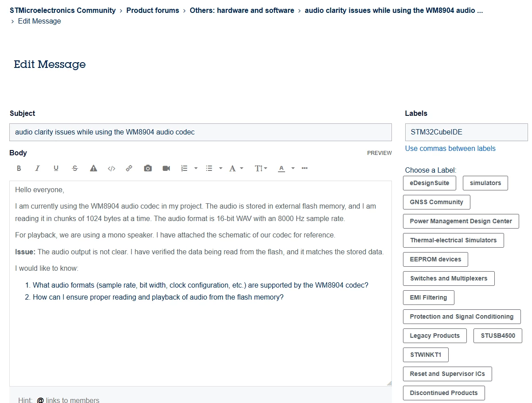Add the EMI Filtering label
This screenshot has width=532, height=403.
coord(429,297)
